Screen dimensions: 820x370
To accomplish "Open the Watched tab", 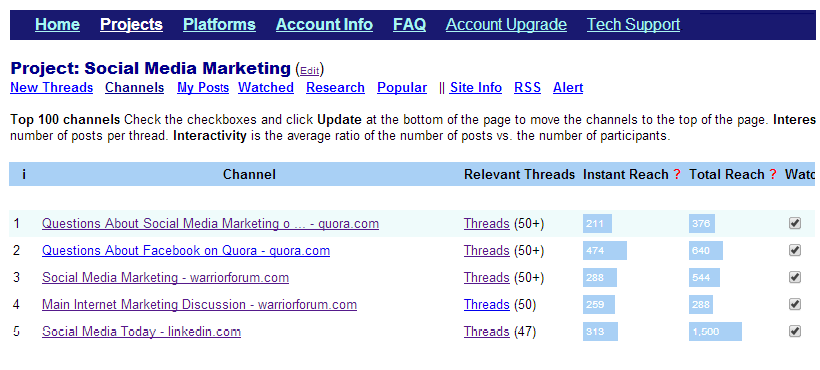I will tap(266, 88).
